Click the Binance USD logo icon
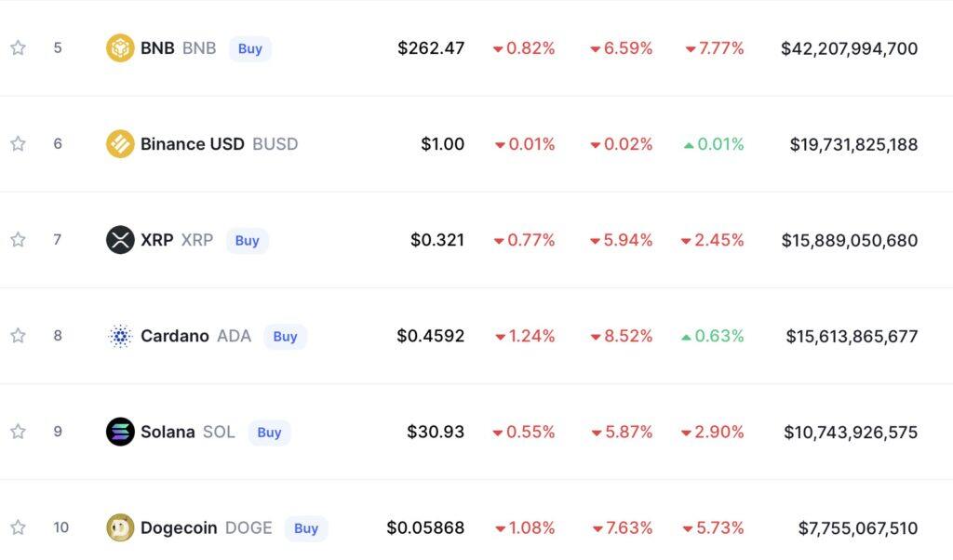953x560 pixels. [120, 144]
